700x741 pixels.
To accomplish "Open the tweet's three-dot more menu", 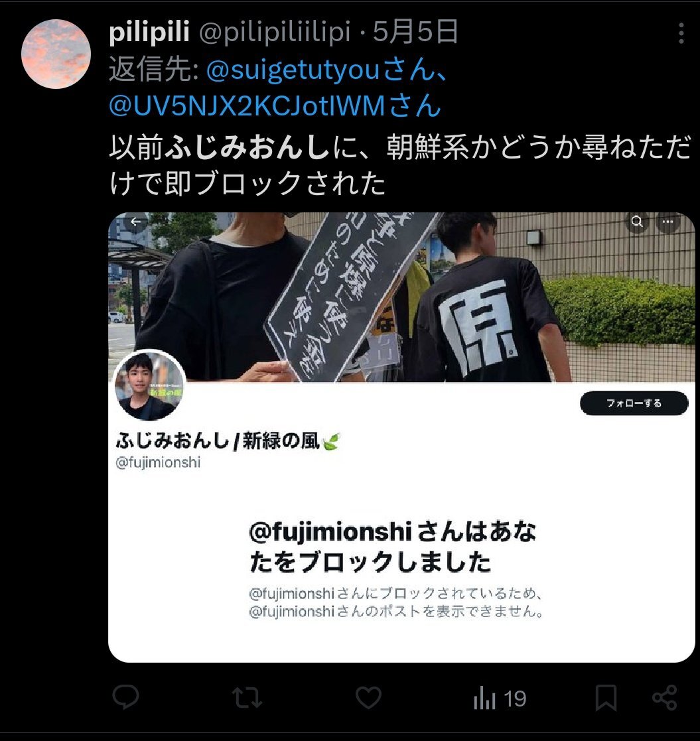I will 681,33.
